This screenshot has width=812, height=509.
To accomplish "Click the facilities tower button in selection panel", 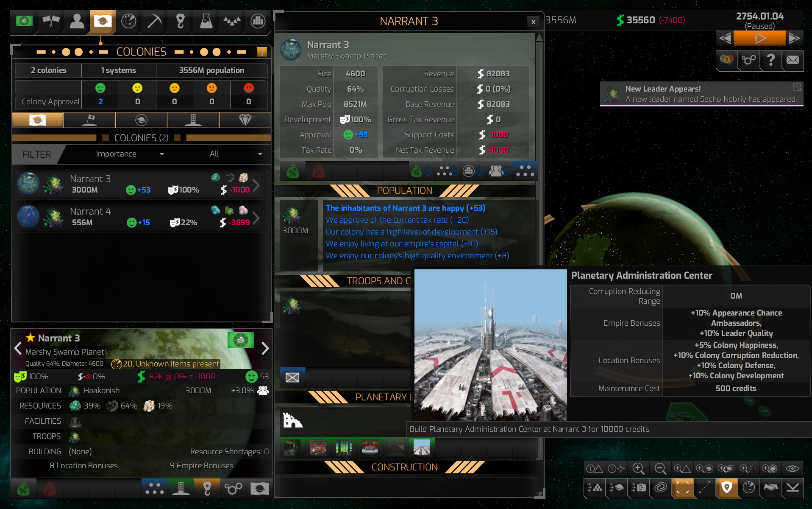I will click(x=181, y=489).
